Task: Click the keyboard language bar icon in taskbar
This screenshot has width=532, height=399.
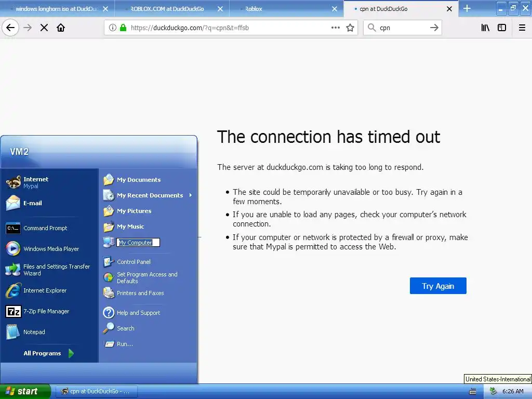Action: pos(473,392)
